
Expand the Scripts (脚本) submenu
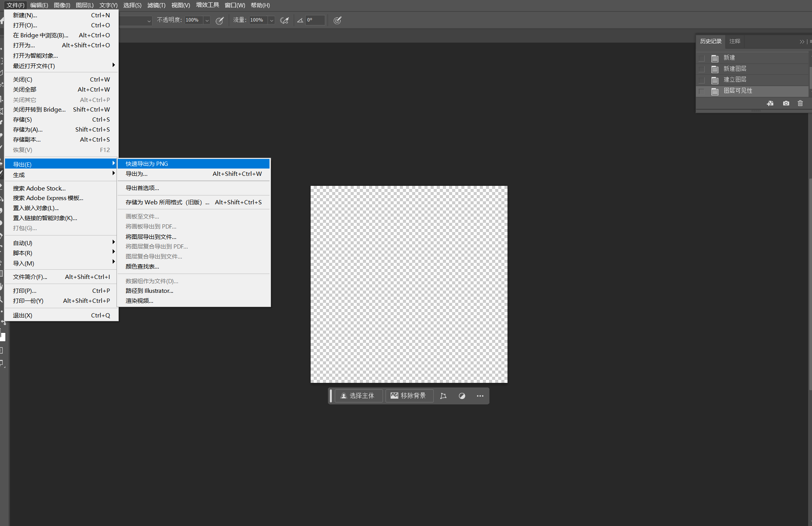[61, 253]
